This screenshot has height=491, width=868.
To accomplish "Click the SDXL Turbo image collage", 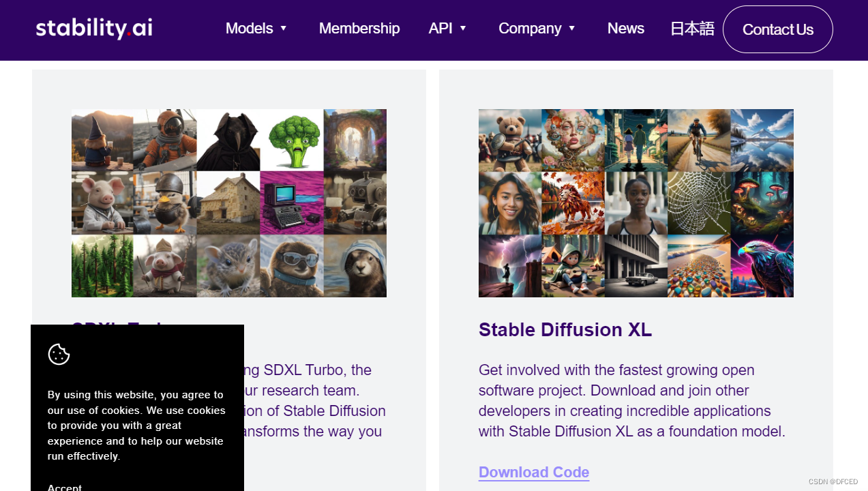I will pos(229,203).
